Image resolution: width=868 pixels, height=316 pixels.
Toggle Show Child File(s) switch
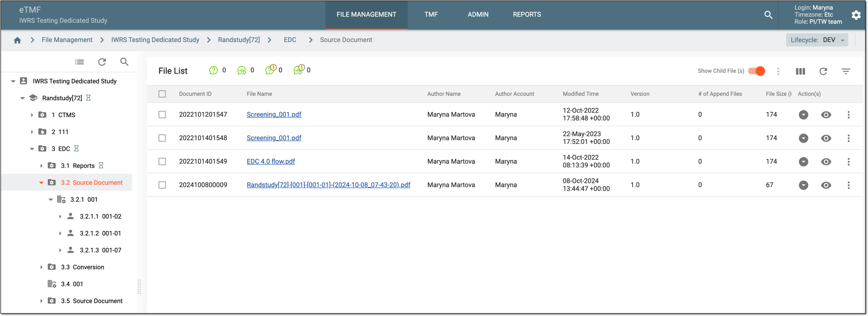[x=757, y=71]
